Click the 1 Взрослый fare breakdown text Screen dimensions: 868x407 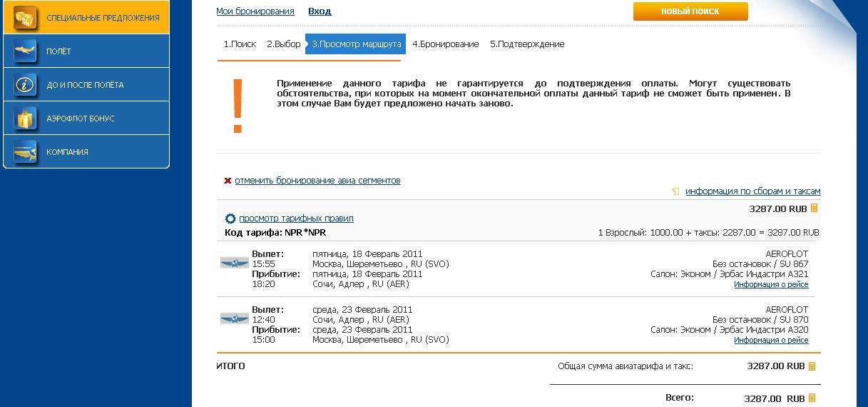coord(709,233)
